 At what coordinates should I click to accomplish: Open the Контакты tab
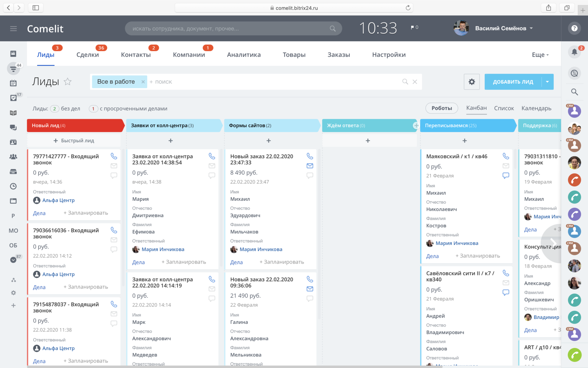tap(136, 55)
